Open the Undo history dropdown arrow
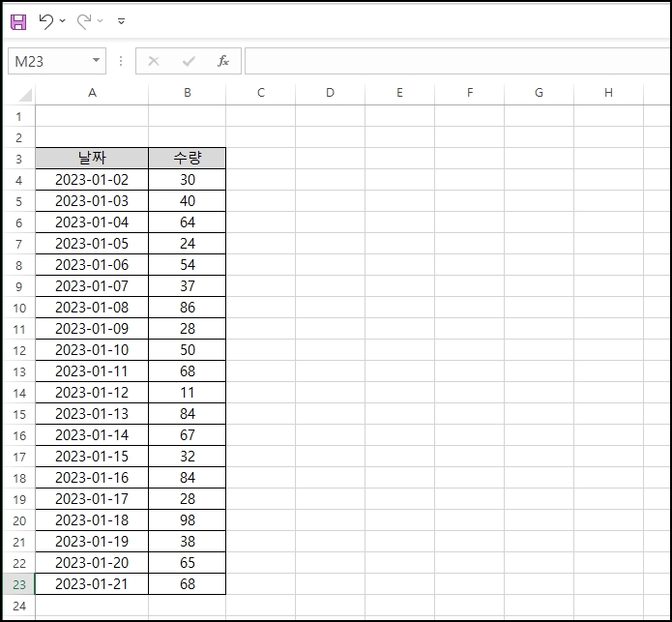672x622 pixels. point(63,20)
